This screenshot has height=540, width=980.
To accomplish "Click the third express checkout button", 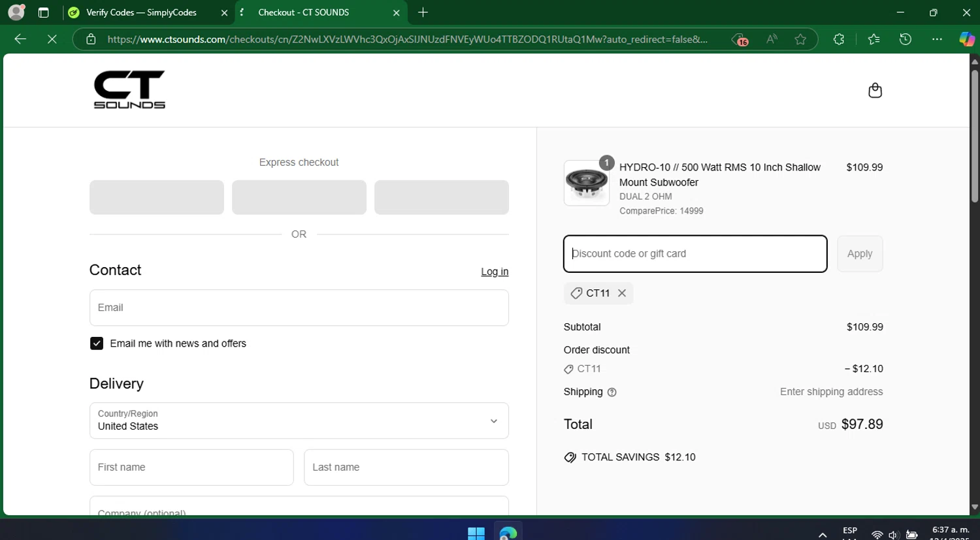I will (x=442, y=197).
